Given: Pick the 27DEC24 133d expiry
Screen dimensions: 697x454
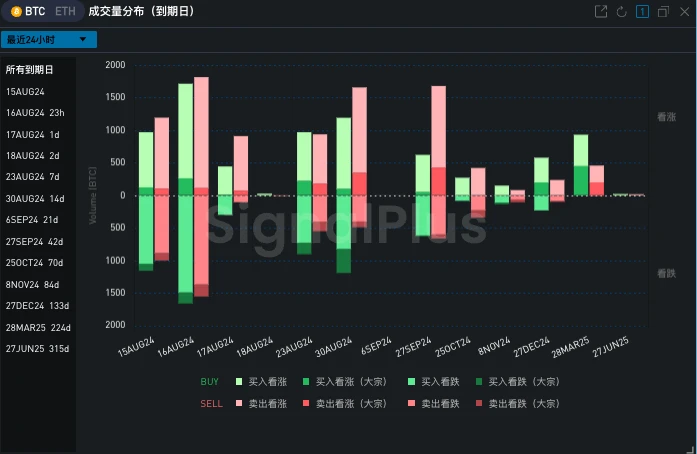Looking at the screenshot, I should (37, 306).
